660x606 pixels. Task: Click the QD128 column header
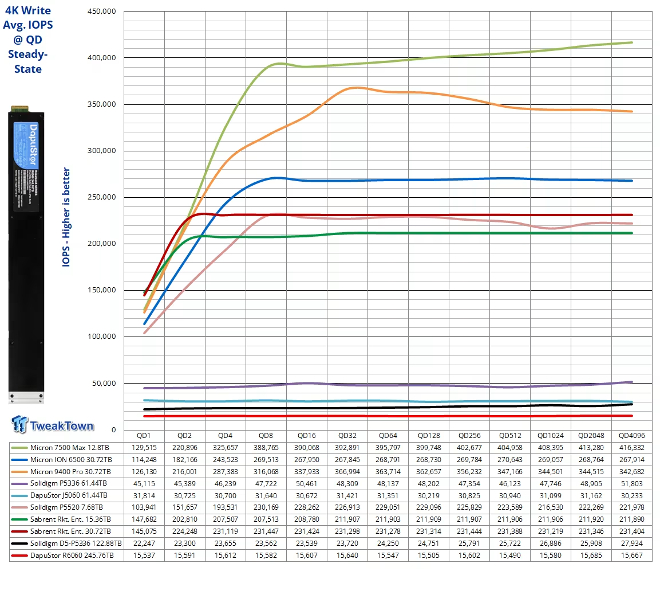(428, 436)
